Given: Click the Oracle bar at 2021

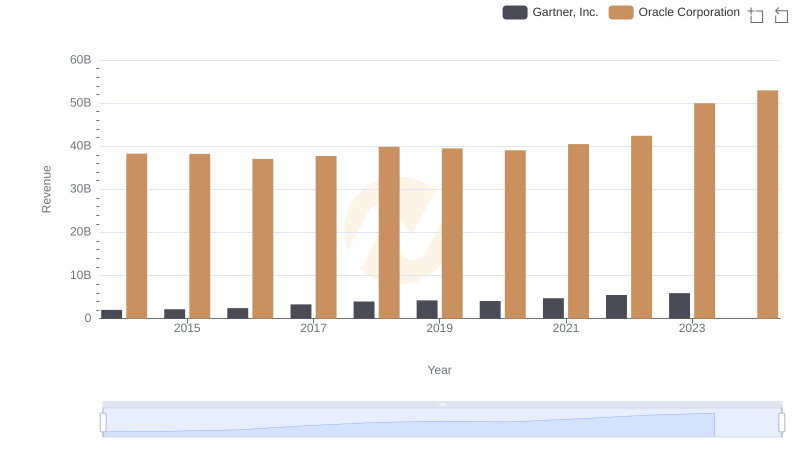Looking at the screenshot, I should 578,232.
